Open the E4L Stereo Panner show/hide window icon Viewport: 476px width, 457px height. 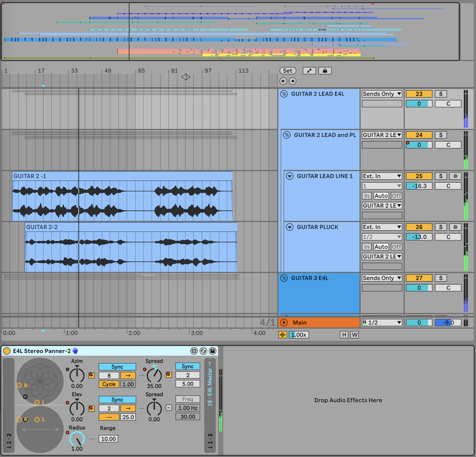click(194, 351)
